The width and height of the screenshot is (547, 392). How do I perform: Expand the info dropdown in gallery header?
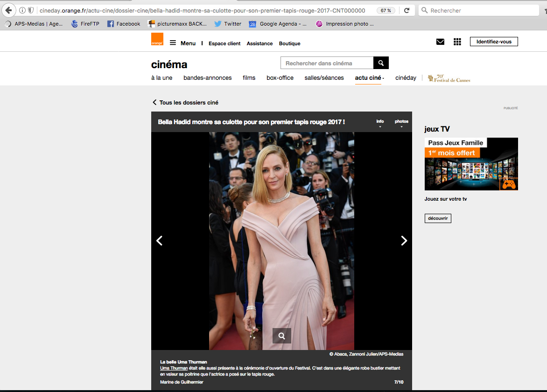380,123
